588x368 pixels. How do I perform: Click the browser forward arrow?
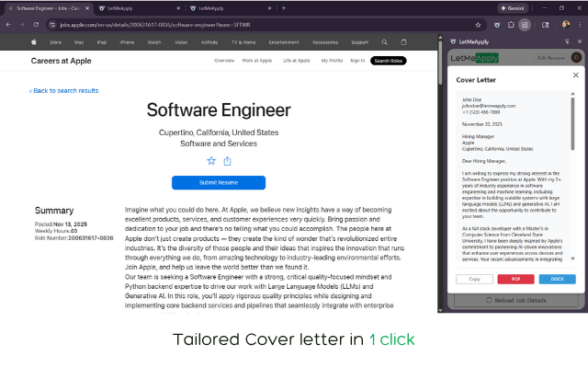(x=22, y=25)
